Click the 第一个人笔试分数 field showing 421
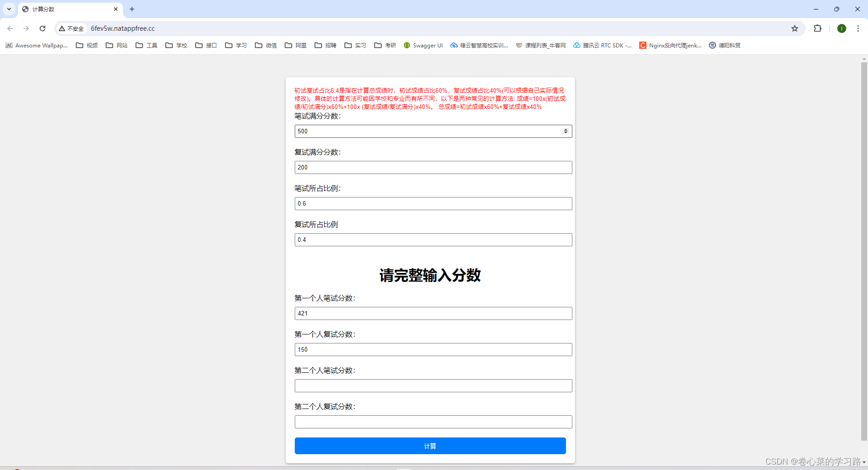868x470 pixels. (433, 313)
